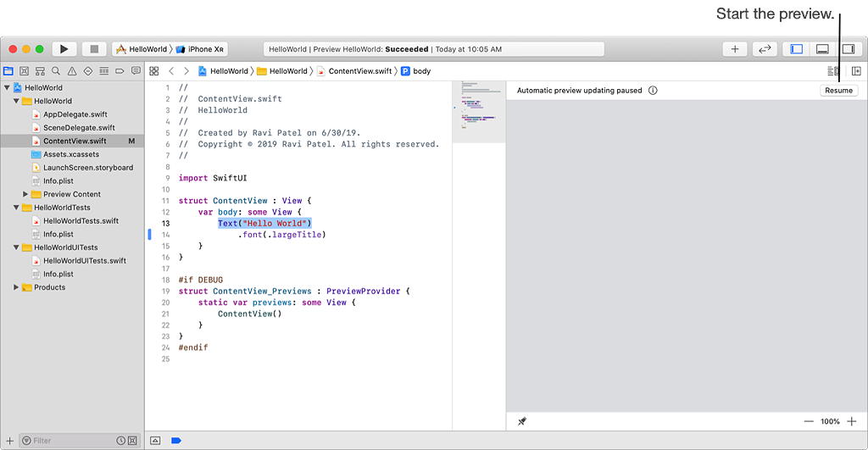Screen dimensions: 868x450
Task: Click the .font(.largeTitle) code line
Action: (x=281, y=235)
